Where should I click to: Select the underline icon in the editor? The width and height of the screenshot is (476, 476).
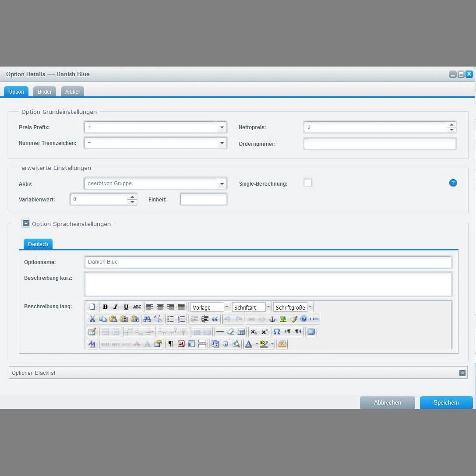tap(126, 307)
